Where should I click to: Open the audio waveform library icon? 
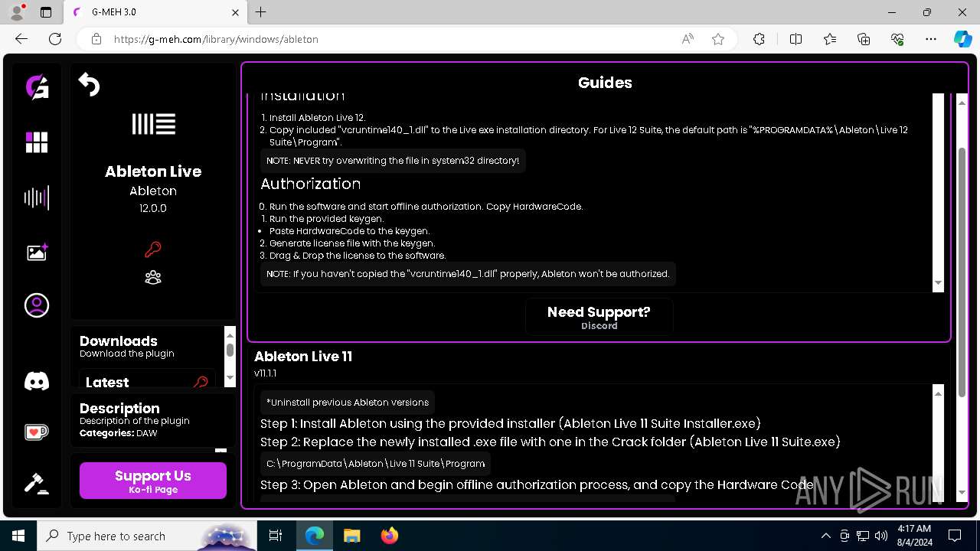(x=37, y=198)
